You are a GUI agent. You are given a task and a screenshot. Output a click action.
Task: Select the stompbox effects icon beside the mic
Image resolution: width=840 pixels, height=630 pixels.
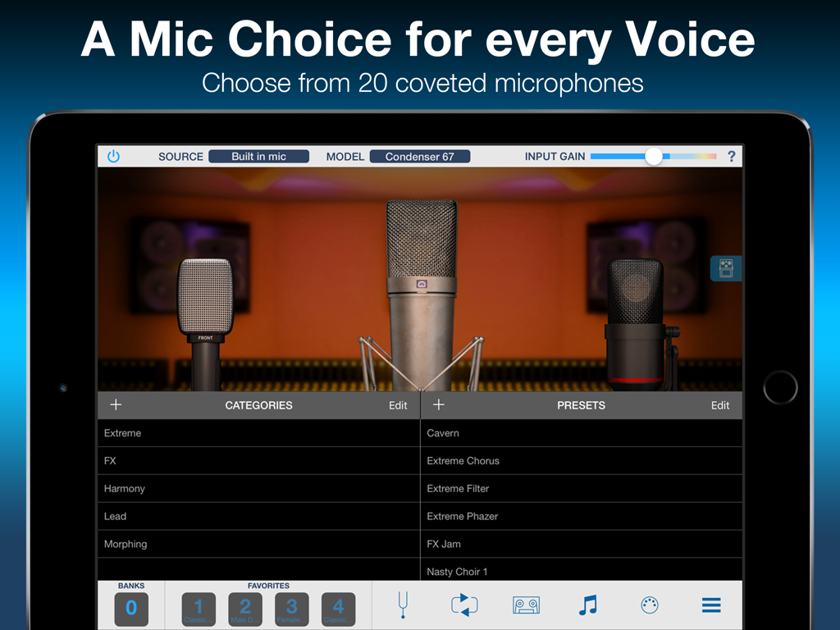click(x=725, y=268)
